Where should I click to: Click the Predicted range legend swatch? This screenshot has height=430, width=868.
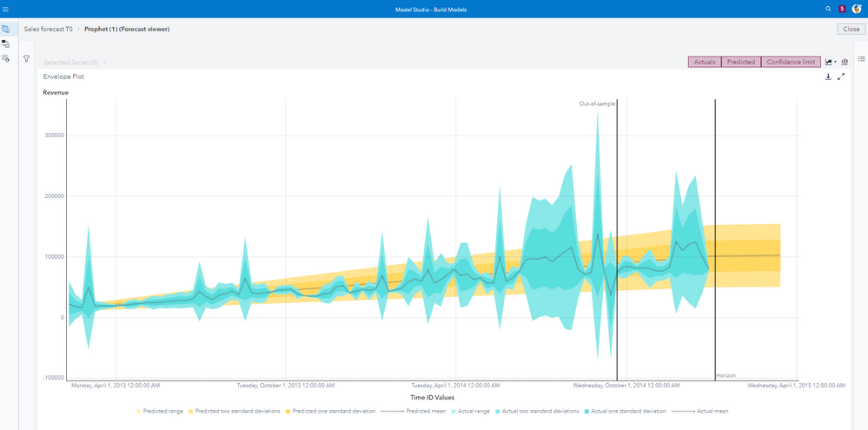click(139, 411)
